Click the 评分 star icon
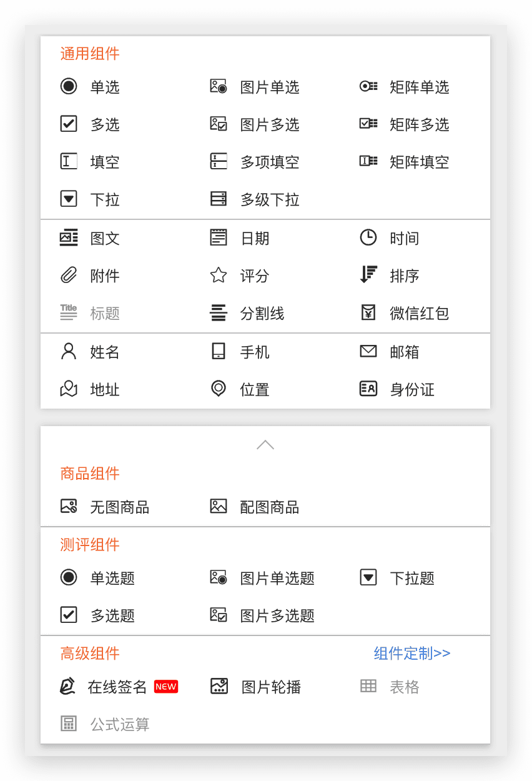The image size is (532, 781). (219, 275)
